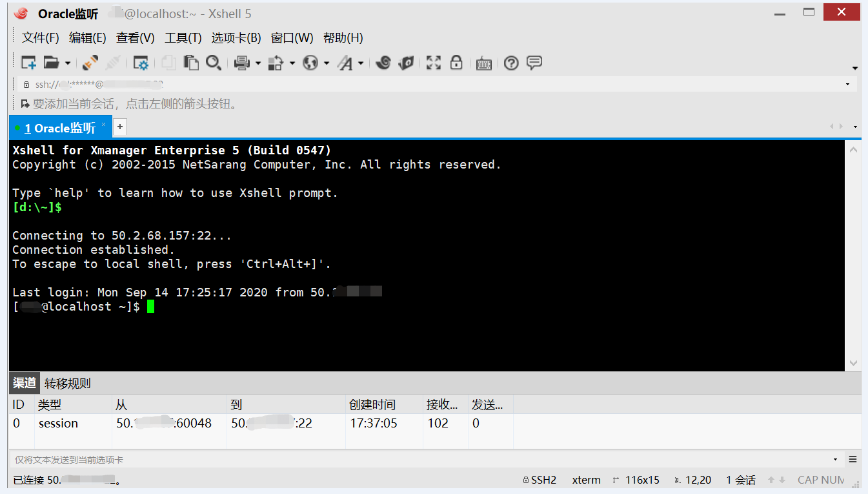Open the session Properties gear icon

(x=141, y=63)
